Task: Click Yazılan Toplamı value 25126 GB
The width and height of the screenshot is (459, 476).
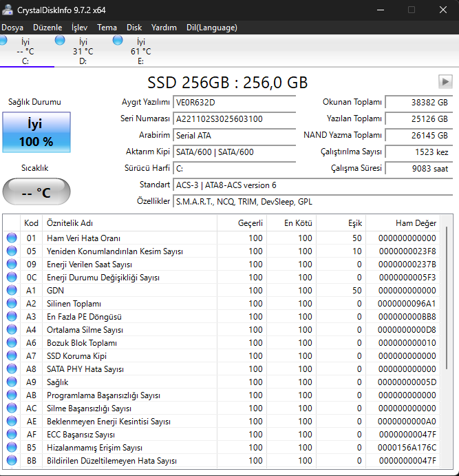Action: point(419,118)
